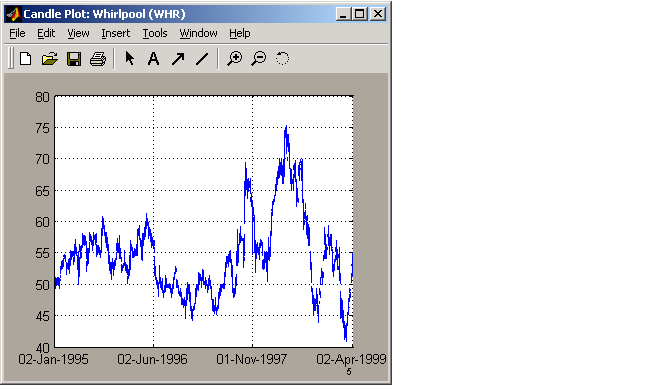645x389 pixels.
Task: Select the Edit Plot arrow tool
Action: tap(130, 58)
